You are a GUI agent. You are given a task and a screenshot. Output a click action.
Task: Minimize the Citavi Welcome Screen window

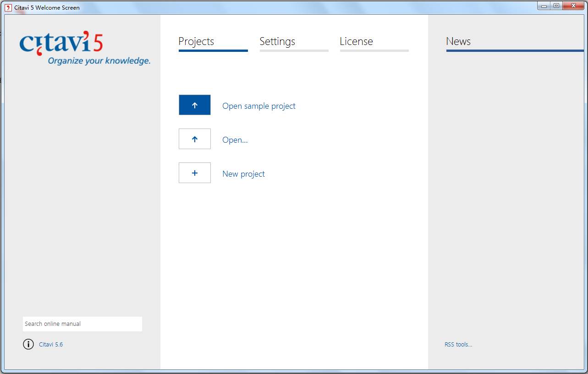[544, 6]
